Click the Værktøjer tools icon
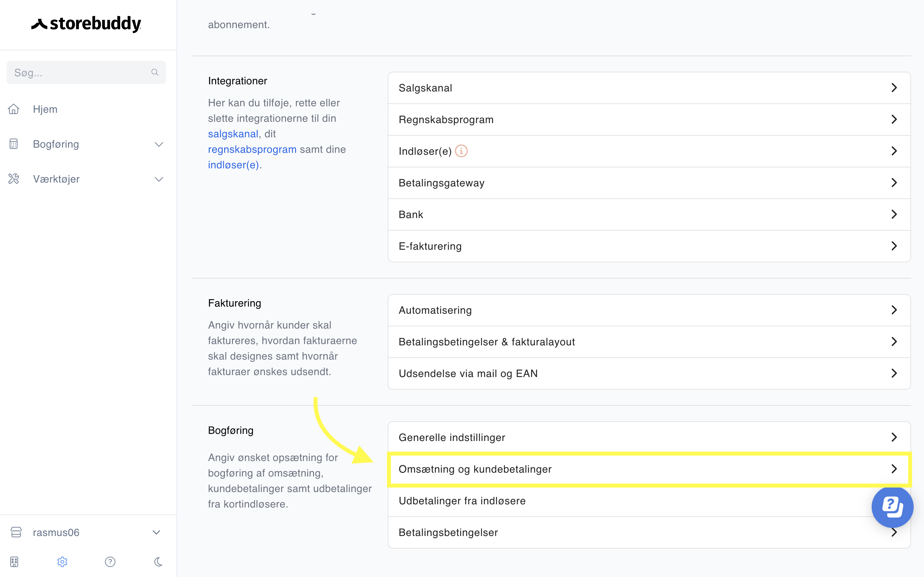Viewport: 924px width, 577px height. (x=14, y=179)
